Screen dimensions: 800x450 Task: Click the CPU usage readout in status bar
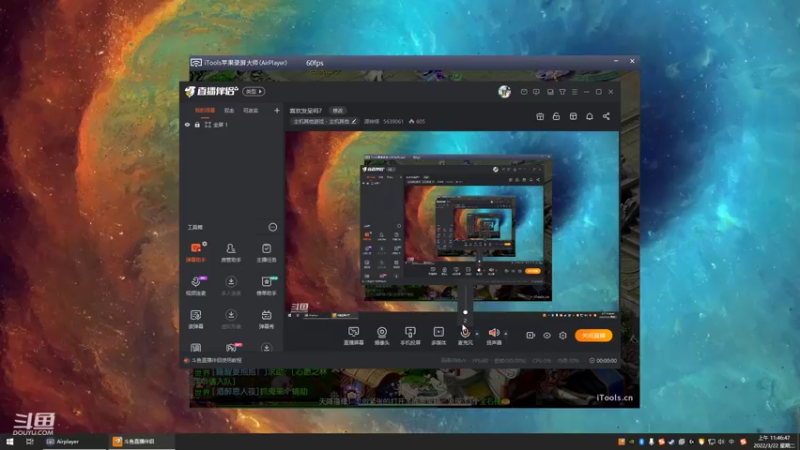pyautogui.click(x=542, y=360)
